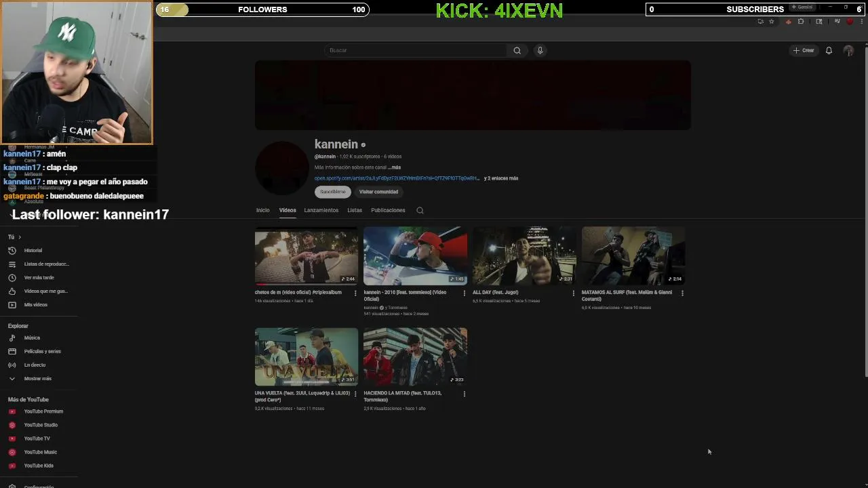
Task: Open options menu for 'chetos de m' video
Action: click(x=355, y=293)
